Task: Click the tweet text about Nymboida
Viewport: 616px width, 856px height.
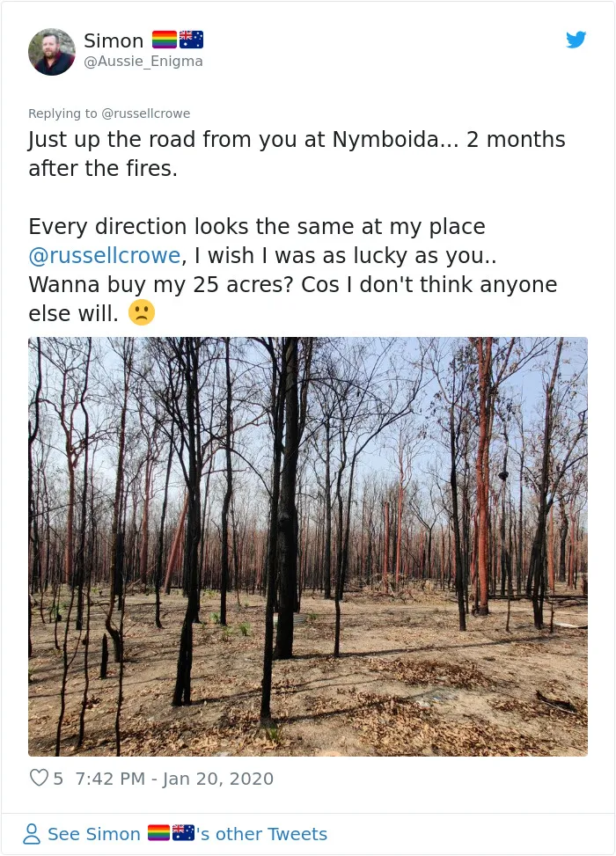Action: (x=297, y=154)
